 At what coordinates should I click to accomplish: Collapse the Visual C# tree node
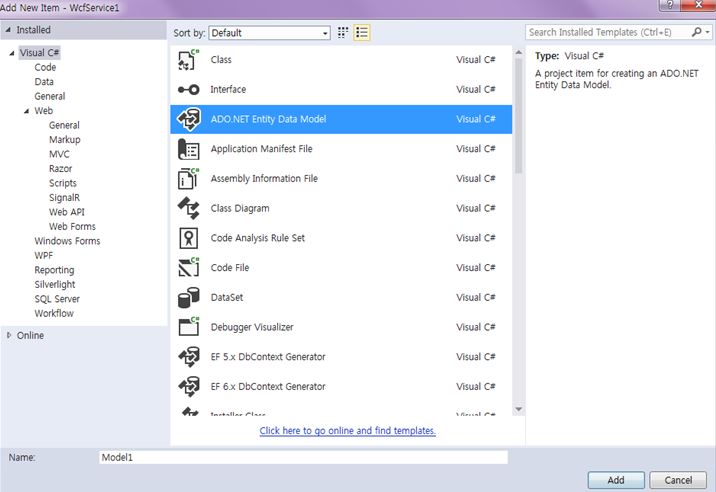tap(12, 53)
